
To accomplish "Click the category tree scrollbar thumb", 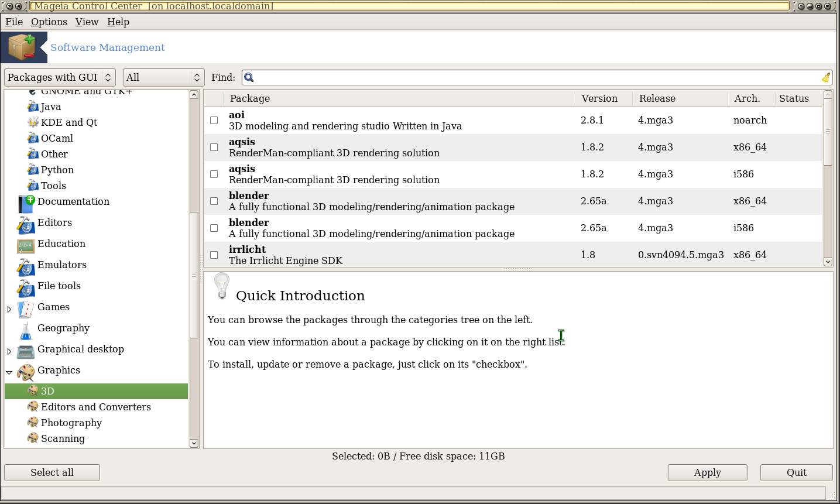I will click(x=194, y=275).
